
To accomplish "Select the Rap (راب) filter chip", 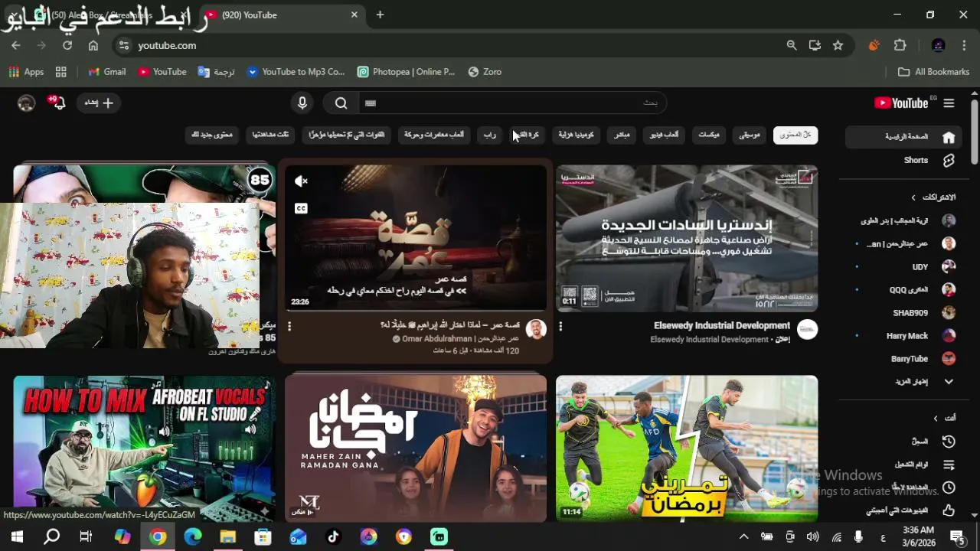I will [x=489, y=135].
